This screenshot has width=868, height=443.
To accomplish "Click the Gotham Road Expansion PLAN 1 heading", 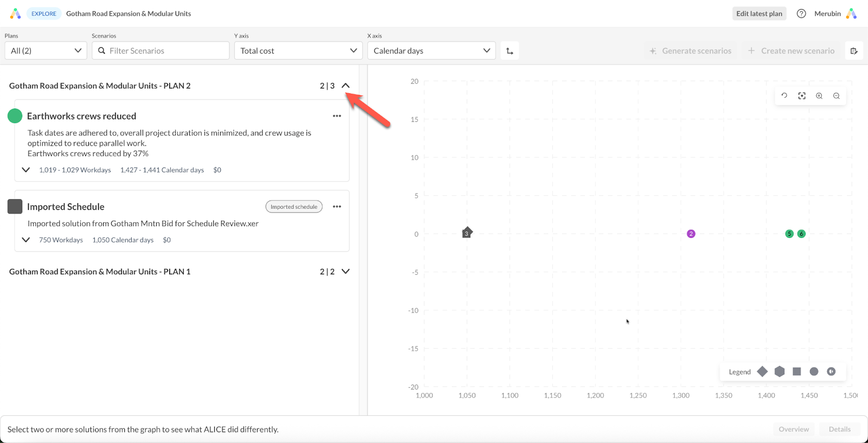I will click(100, 272).
